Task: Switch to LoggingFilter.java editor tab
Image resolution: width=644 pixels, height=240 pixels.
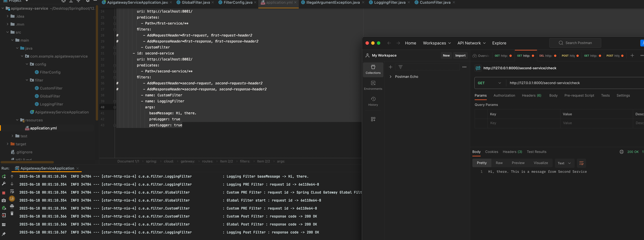Action: (390, 3)
